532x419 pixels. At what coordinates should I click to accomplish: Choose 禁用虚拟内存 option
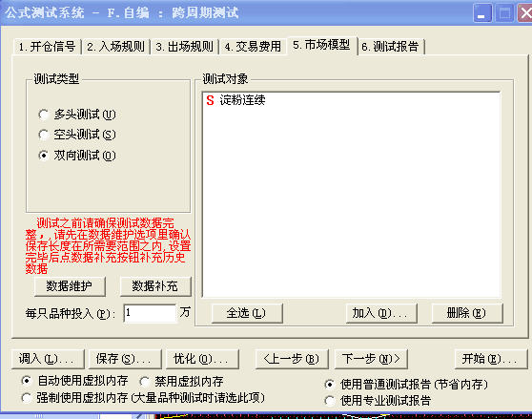[x=181, y=382]
